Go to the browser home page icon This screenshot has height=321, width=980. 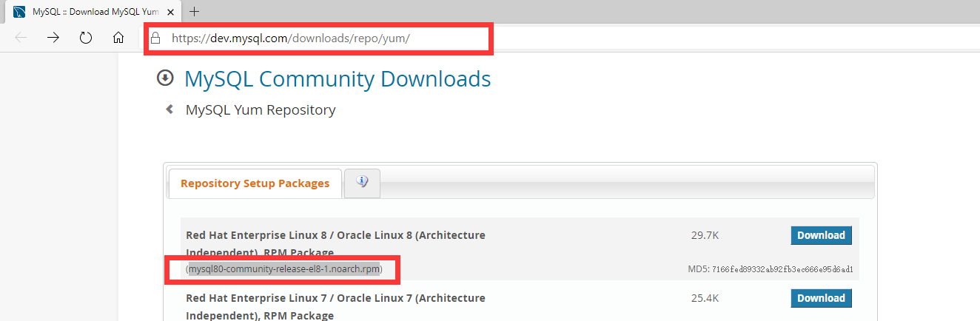118,38
